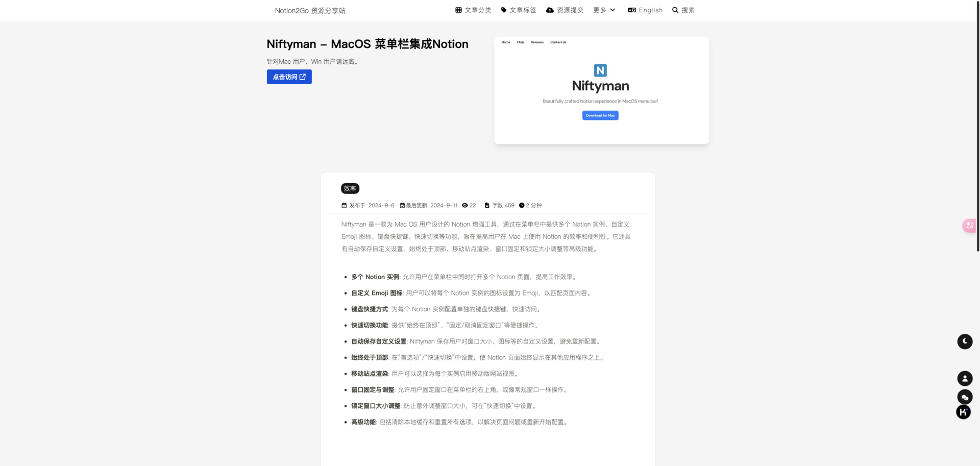Click the 搜索 text in navigation bar
Viewport: 980px width, 466px height.
tap(688, 10)
